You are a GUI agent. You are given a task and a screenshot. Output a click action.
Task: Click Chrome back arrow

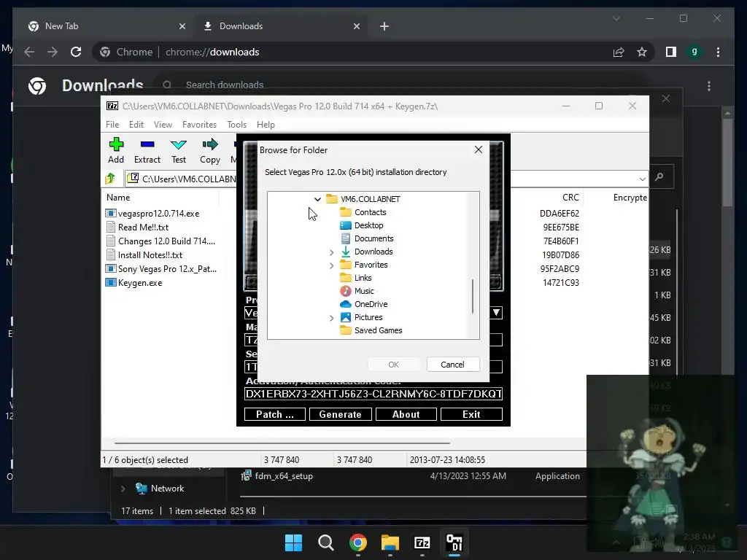(29, 52)
